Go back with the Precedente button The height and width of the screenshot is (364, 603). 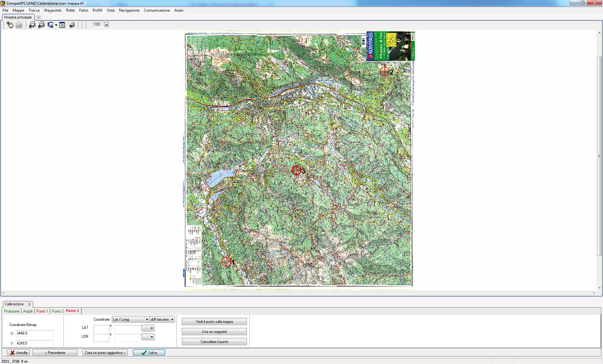tap(55, 353)
